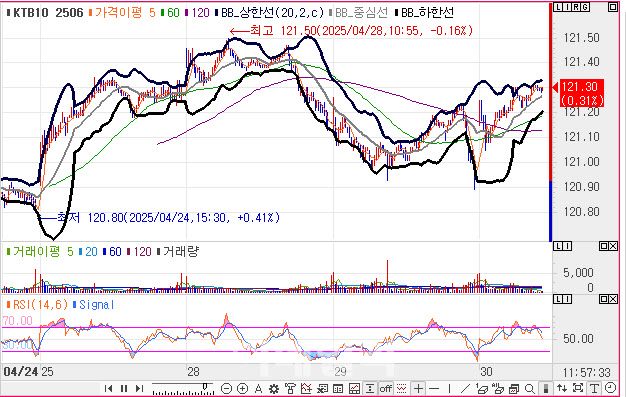Click date marker 28 on time axis
This screenshot has width=626, height=397.
193,371
